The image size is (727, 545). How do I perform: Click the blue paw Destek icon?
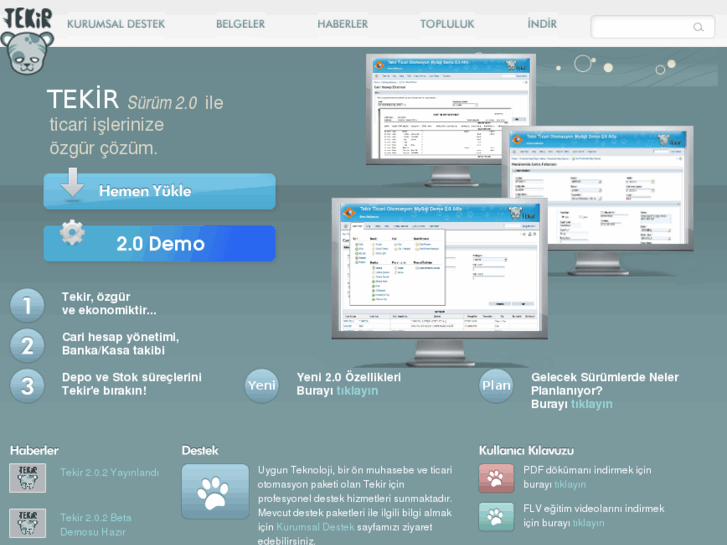[215, 492]
